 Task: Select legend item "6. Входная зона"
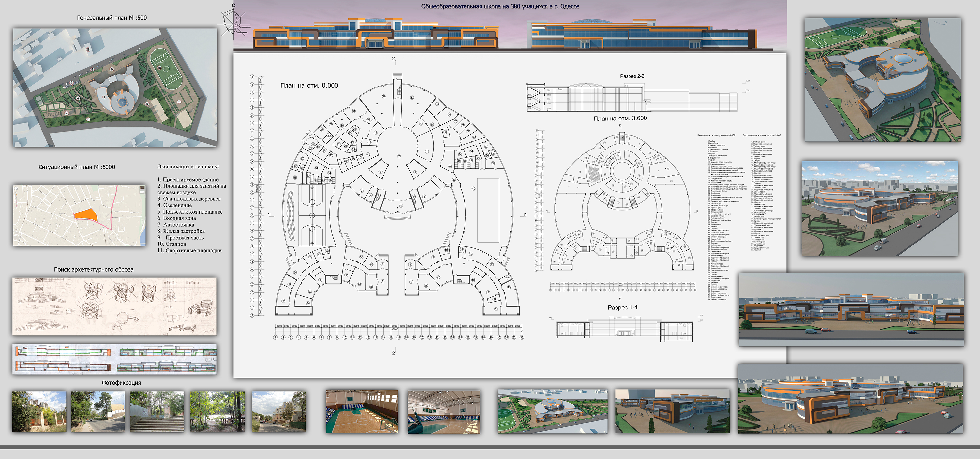(x=177, y=218)
